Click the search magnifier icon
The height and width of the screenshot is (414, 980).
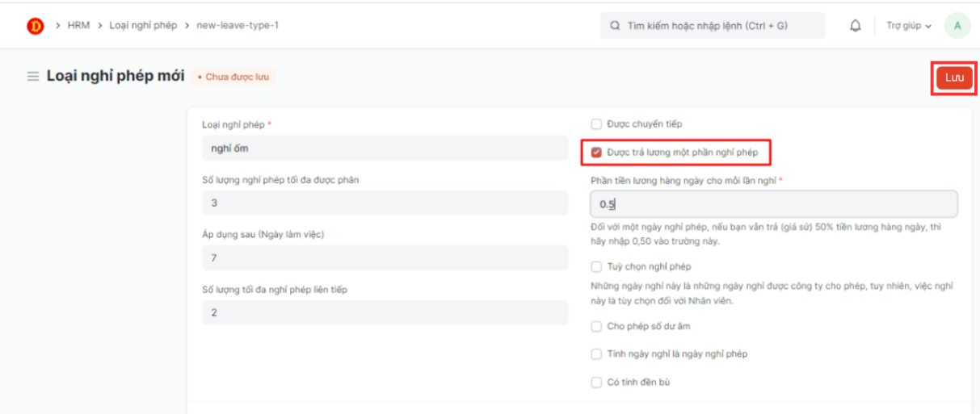[616, 26]
